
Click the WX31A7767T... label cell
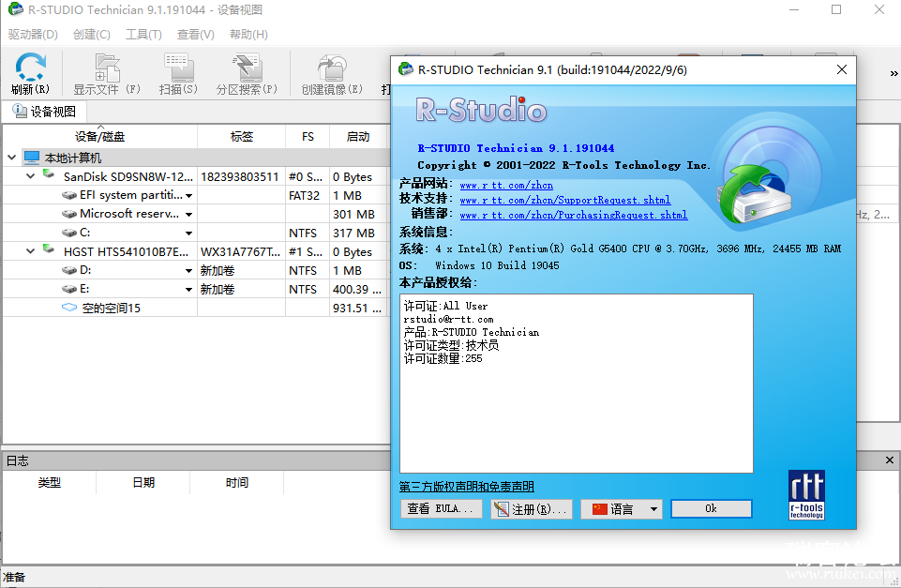[240, 251]
